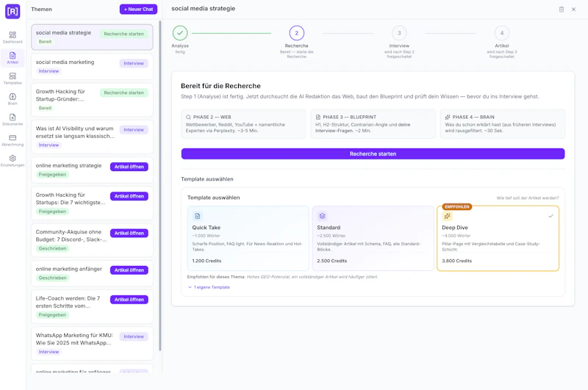588x390 pixels.
Task: Click the Deep Dive sparkle icon
Action: point(447,216)
